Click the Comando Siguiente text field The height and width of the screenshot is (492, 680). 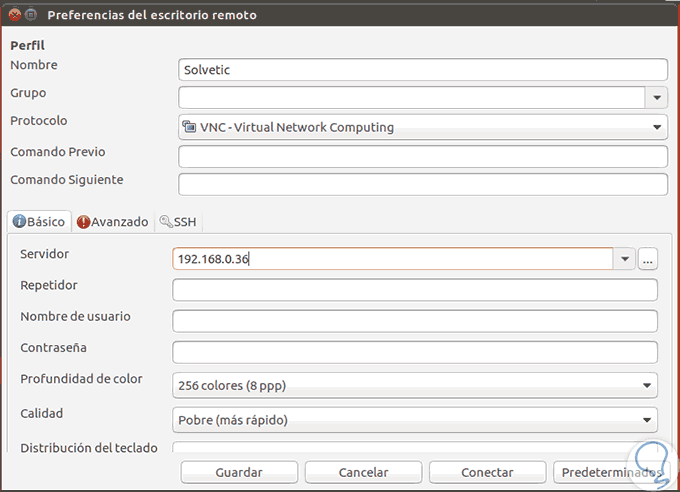click(422, 184)
